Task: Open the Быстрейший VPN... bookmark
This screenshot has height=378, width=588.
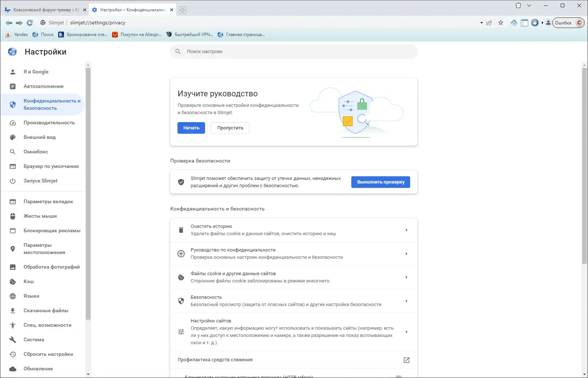Action: point(189,35)
